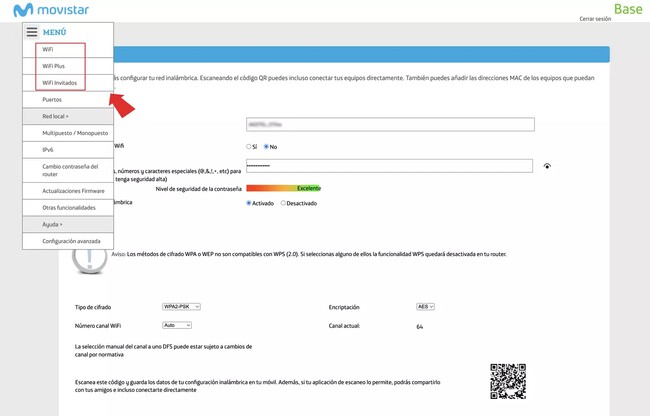
Task: Open the Encriptación AES dropdown
Action: pos(425,307)
